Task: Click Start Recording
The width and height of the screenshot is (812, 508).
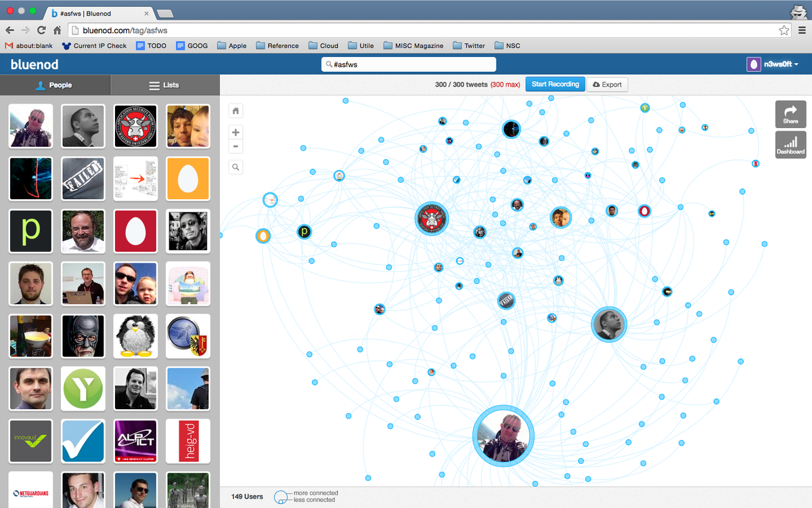Action: (555, 85)
